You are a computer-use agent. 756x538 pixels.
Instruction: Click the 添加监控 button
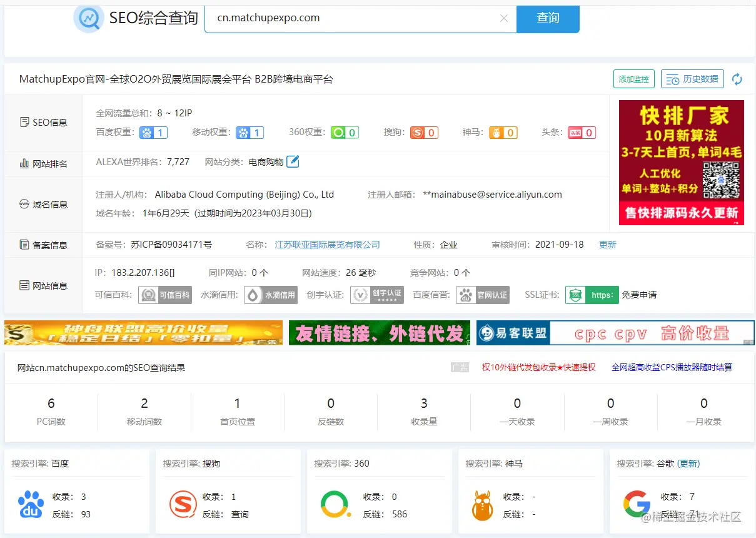[x=633, y=79]
